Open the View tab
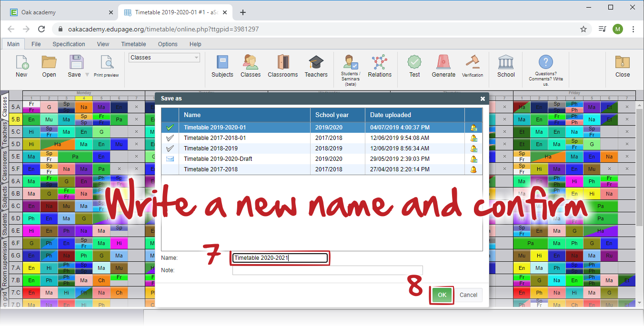The image size is (644, 326). 103,44
